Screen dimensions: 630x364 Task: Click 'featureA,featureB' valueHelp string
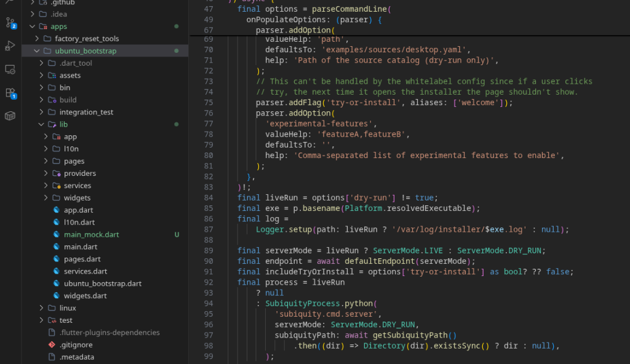click(361, 134)
